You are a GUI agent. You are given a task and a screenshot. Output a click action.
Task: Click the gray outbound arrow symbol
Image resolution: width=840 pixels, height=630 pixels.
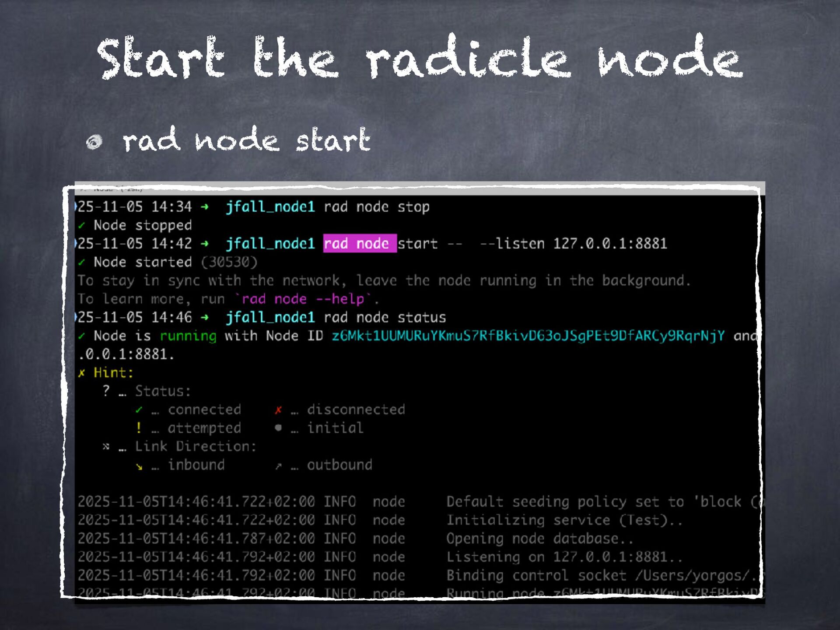(278, 466)
